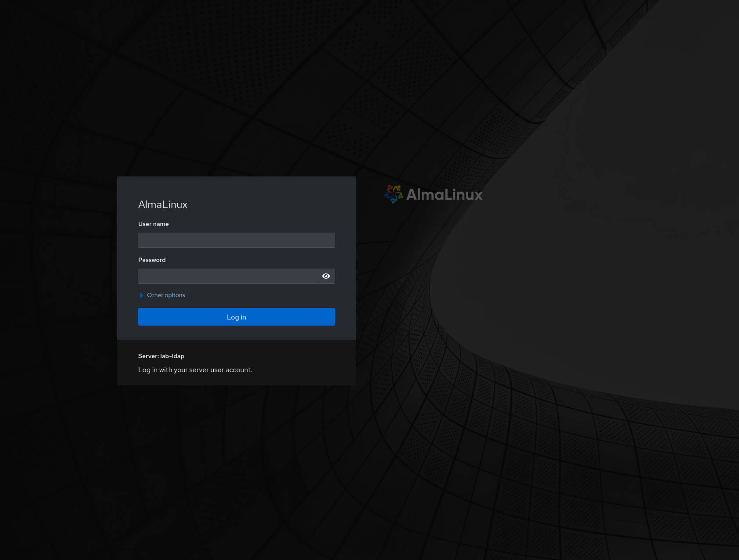Open Other options to reveal additional settings

coord(166,295)
